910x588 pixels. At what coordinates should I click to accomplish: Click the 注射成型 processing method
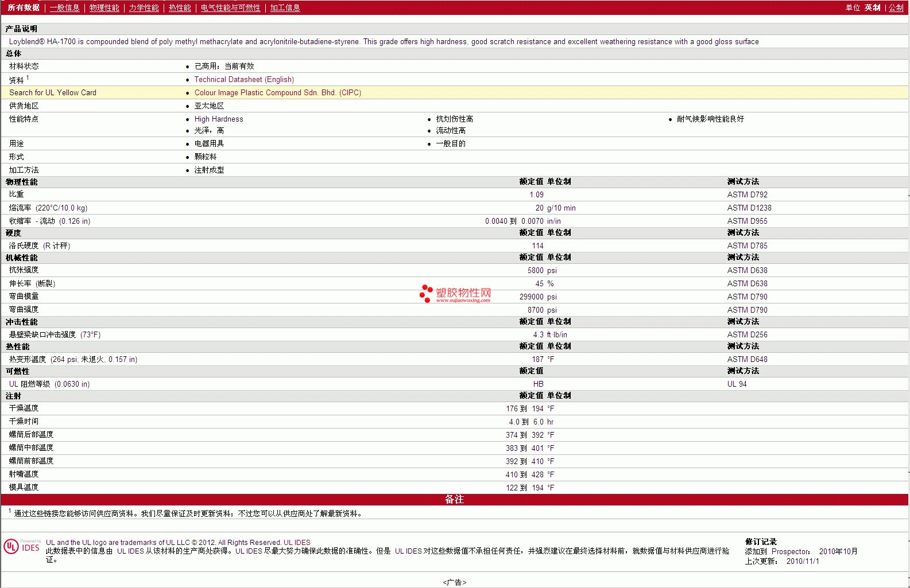coord(209,170)
